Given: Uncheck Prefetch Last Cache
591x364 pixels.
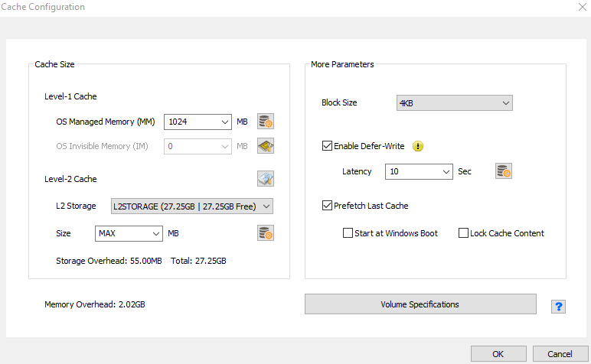Looking at the screenshot, I should (328, 206).
